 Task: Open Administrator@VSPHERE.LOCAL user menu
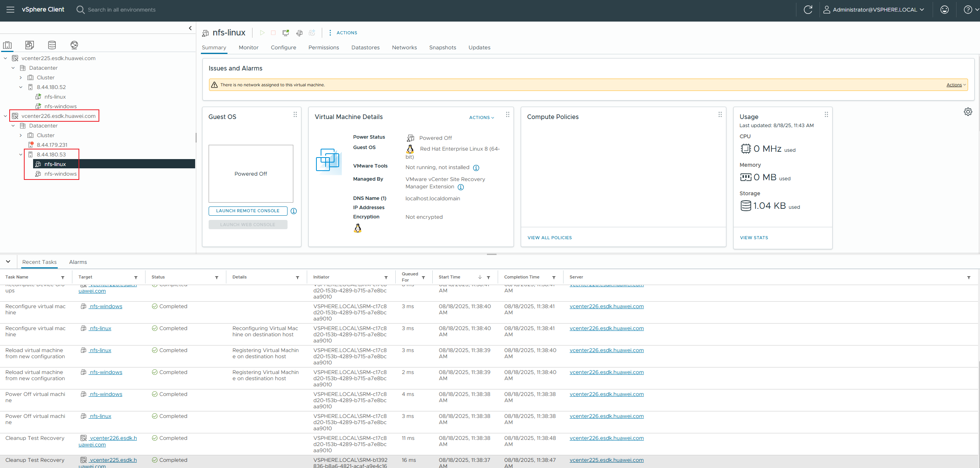(874, 10)
